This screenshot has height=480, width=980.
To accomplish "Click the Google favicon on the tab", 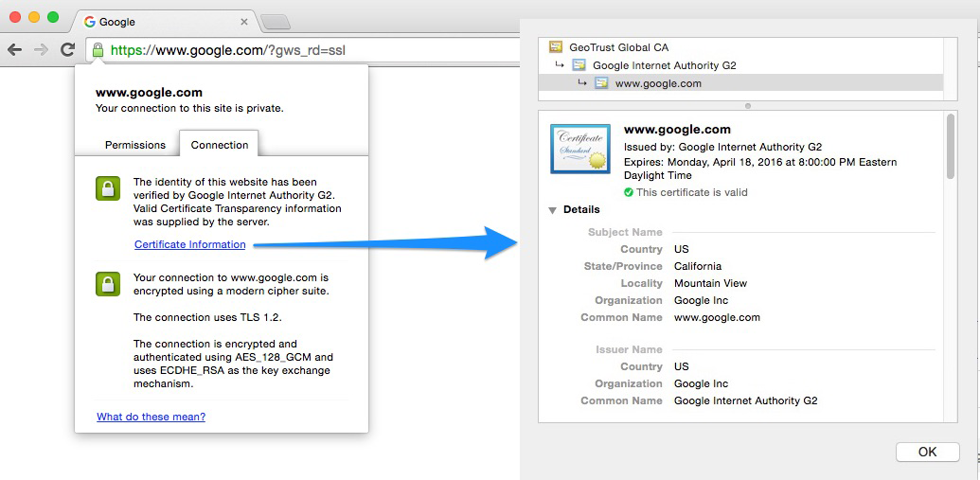I will click(x=89, y=22).
